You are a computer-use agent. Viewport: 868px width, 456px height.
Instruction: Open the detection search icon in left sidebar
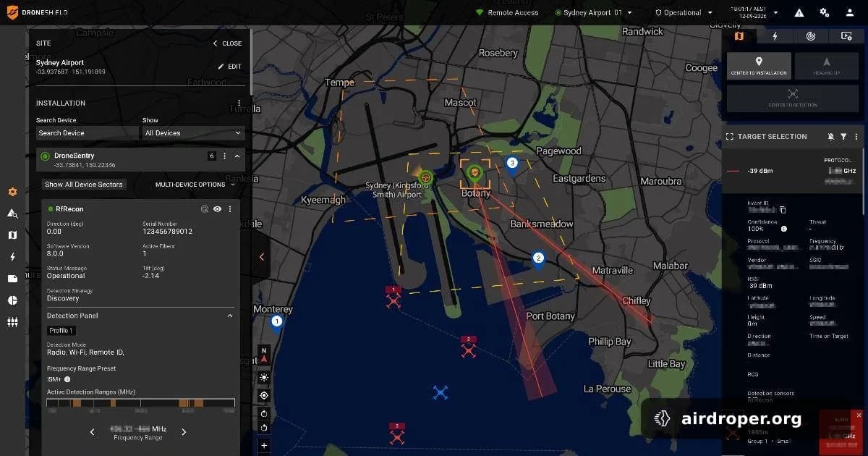pyautogui.click(x=12, y=214)
